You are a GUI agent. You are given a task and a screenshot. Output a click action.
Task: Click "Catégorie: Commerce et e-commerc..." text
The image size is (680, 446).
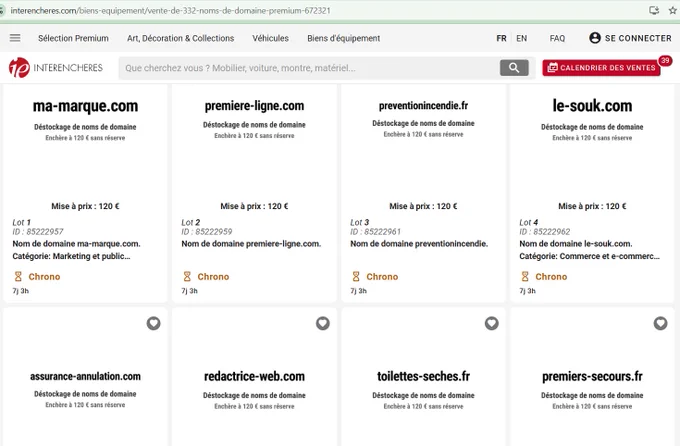click(589, 256)
